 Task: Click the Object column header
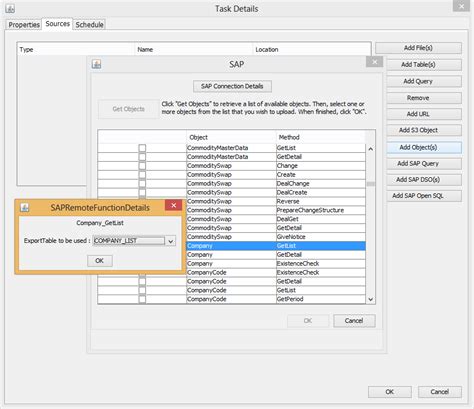point(231,137)
